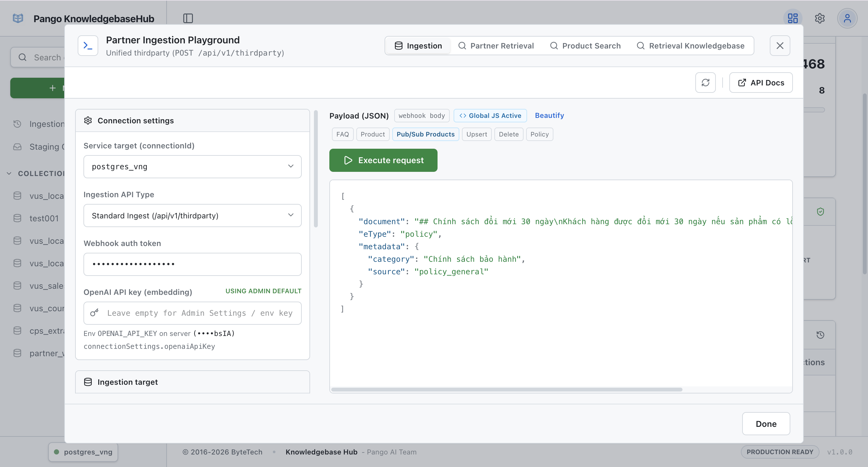Screen dimensions: 868x467
Task: Click the Connection settings gear icon
Action: pyautogui.click(x=88, y=120)
